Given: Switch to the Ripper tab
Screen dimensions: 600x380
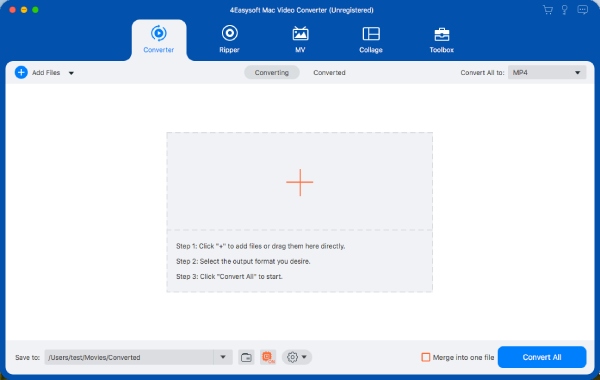Looking at the screenshot, I should tap(229, 40).
